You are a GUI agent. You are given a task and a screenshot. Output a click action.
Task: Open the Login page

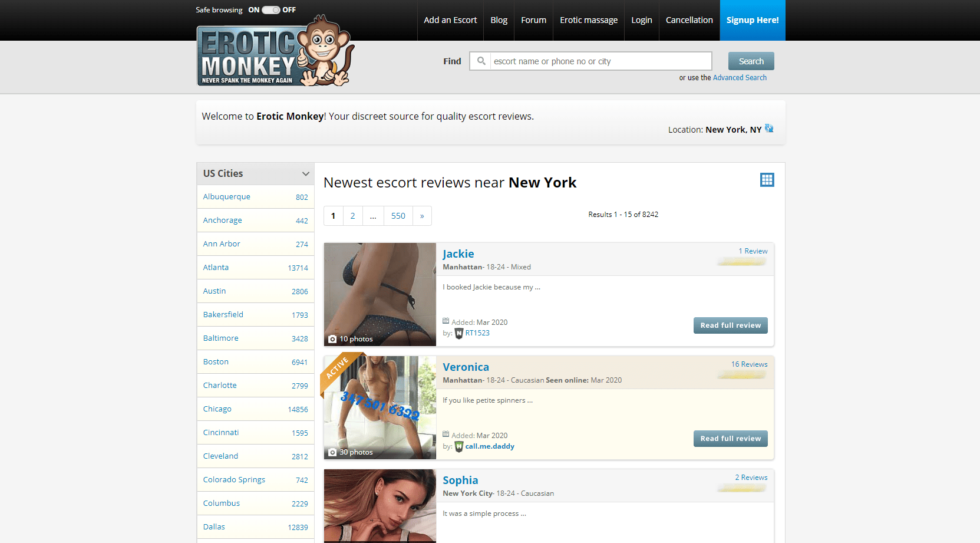point(642,20)
